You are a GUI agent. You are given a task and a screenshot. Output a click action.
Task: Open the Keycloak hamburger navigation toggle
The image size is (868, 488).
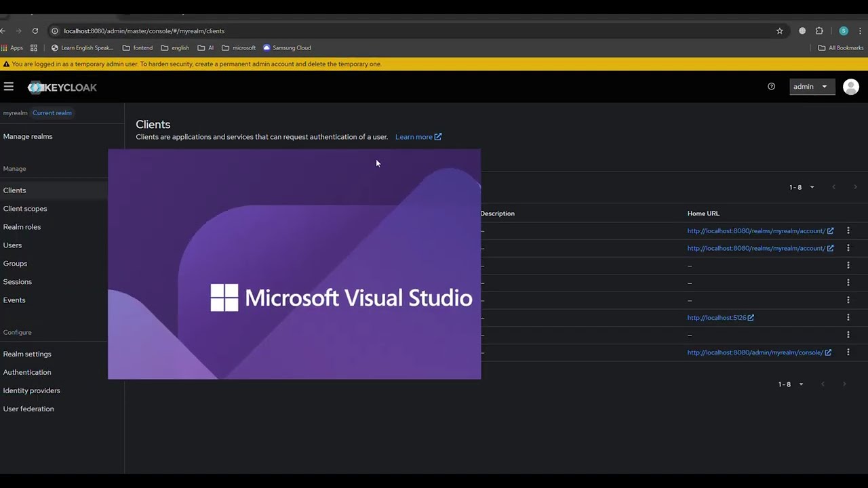click(9, 87)
